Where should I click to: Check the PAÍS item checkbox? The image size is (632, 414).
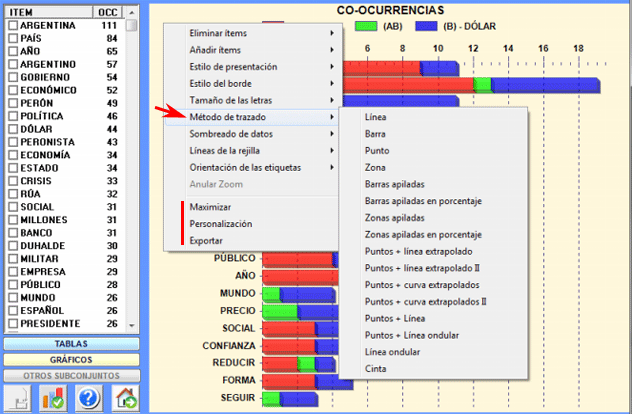(x=13, y=38)
